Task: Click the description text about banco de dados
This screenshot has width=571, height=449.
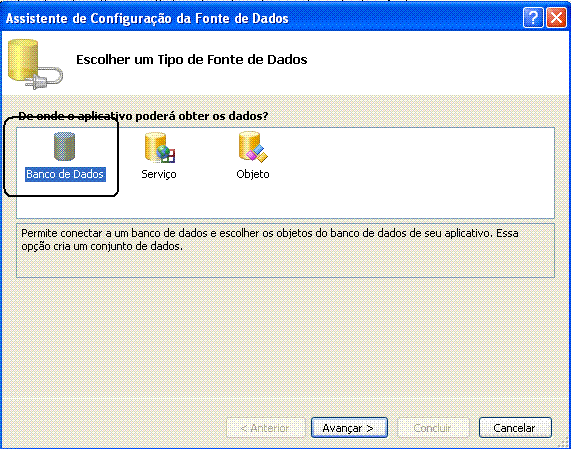Action: click(x=269, y=240)
